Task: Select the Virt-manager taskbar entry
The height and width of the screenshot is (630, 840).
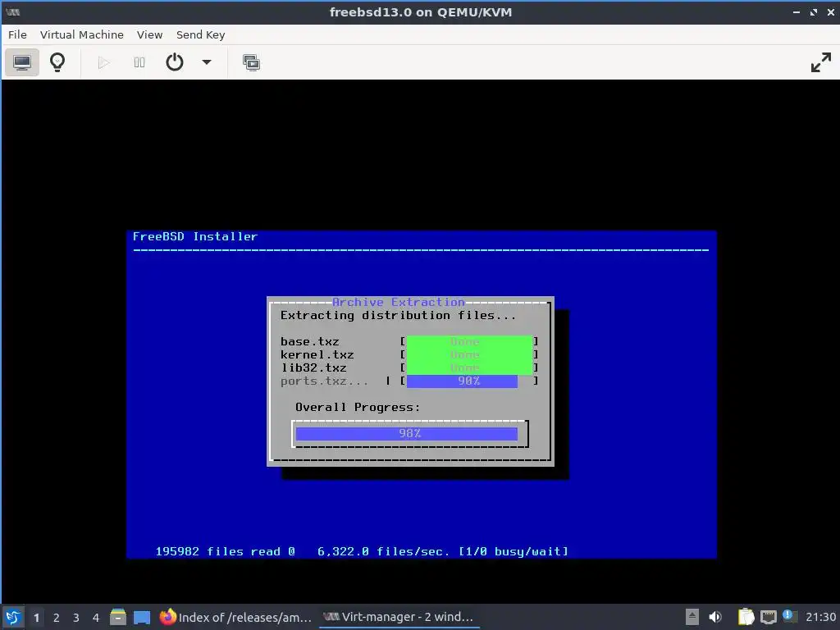Action: [399, 617]
